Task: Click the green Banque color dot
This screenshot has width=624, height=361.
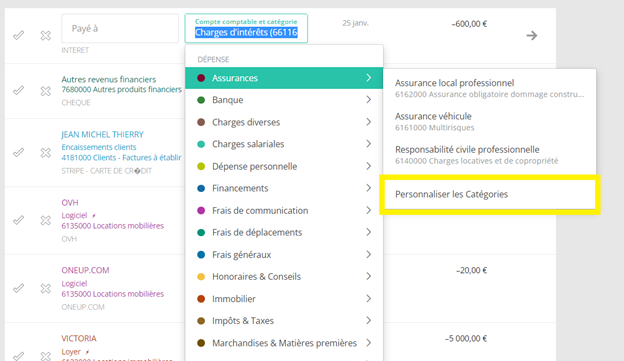Action: pos(201,100)
